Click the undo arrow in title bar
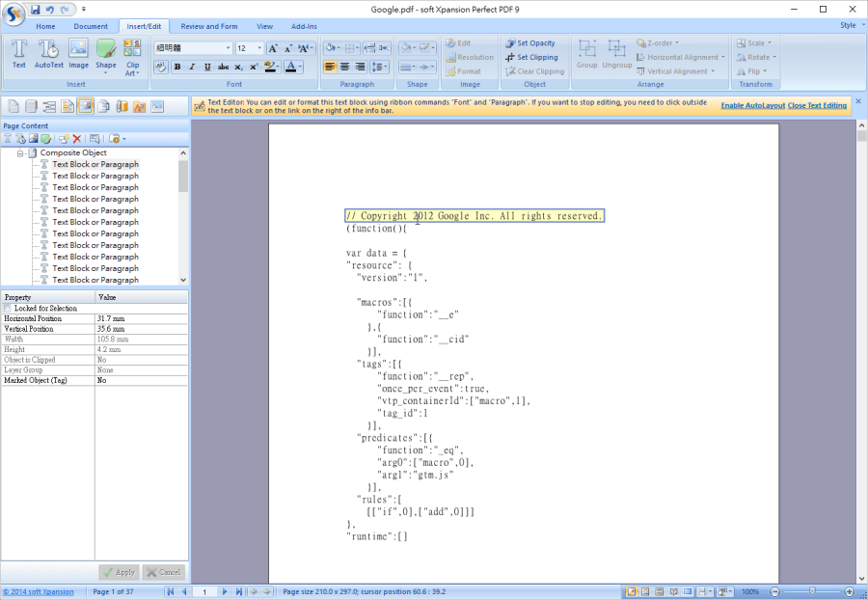Screen dimensions: 868x600 tap(50, 10)
